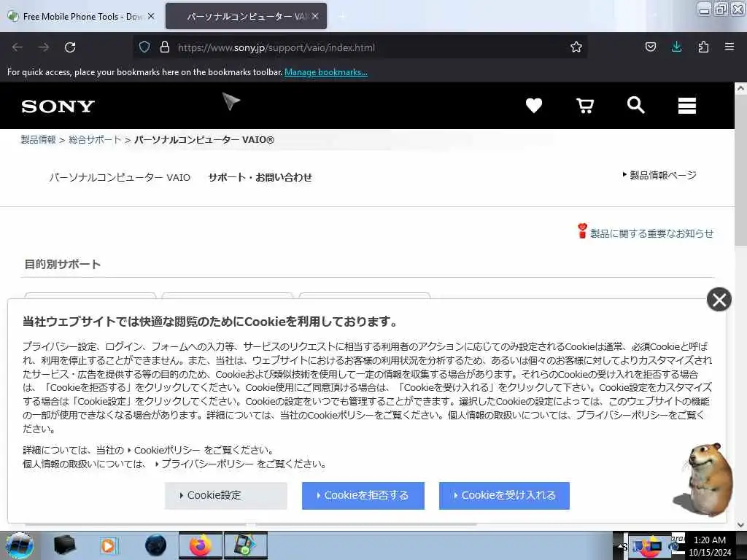Open the Firefox taskbar icon
Screen dimensions: 747x560
pos(201,545)
